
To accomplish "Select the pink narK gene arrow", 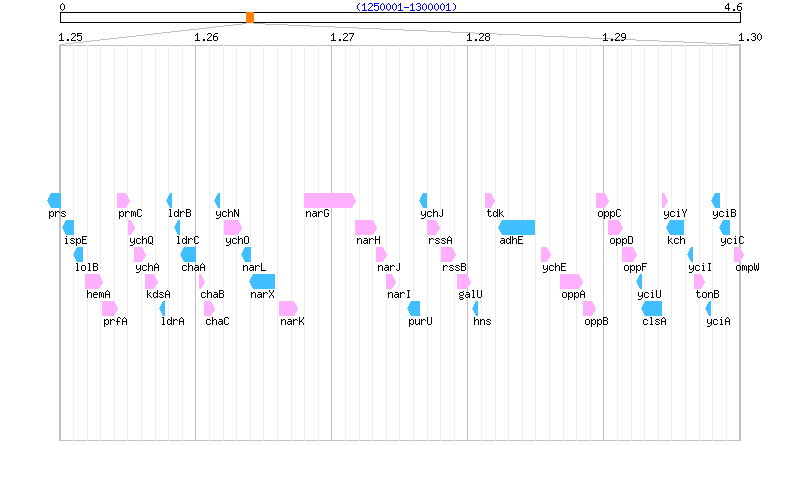I will [x=288, y=308].
